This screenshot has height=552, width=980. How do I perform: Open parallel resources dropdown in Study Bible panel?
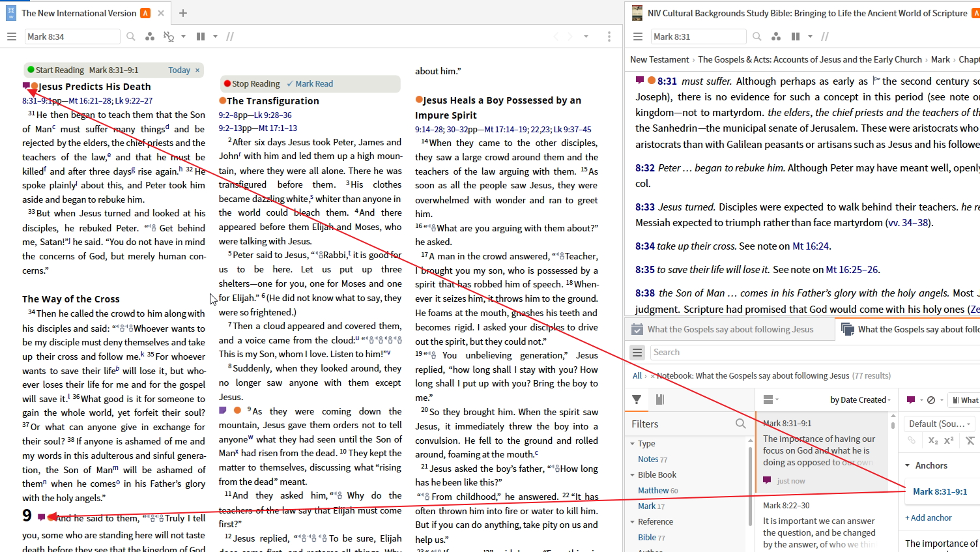tap(810, 36)
